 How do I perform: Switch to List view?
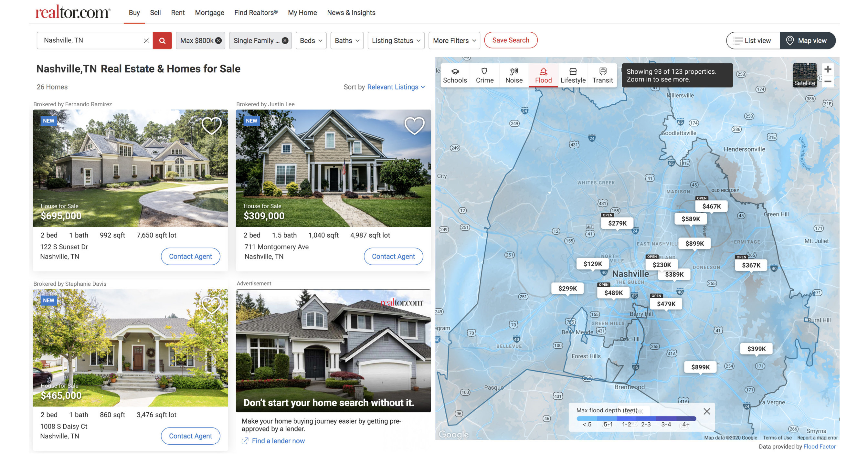click(752, 40)
